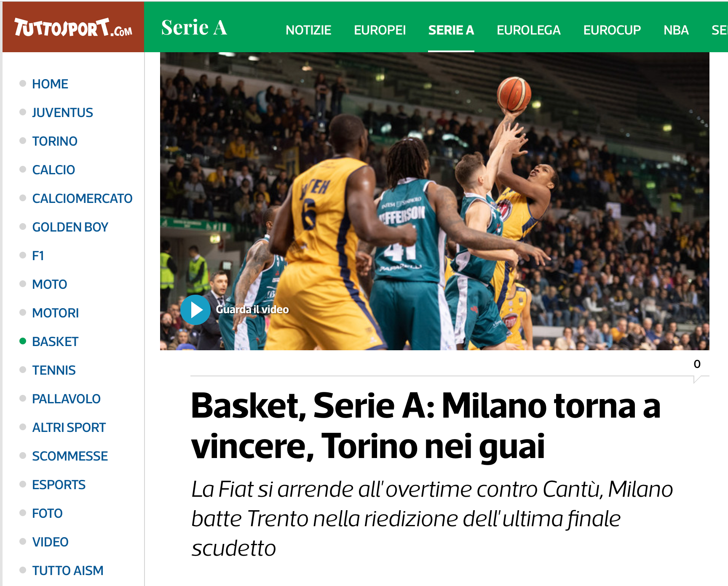Open Calcio section in sidebar
728x586 pixels.
click(54, 170)
